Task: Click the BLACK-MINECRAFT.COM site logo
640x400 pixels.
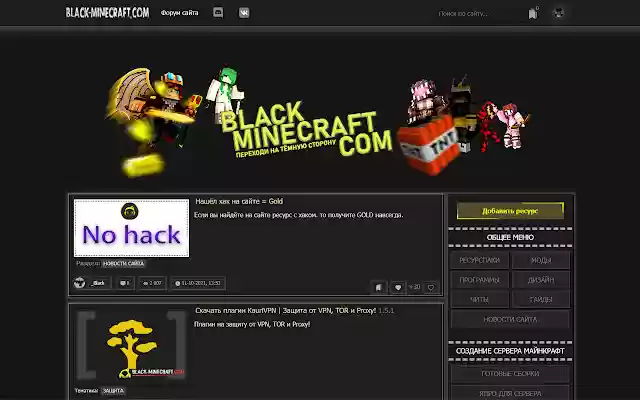Action: click(107, 13)
